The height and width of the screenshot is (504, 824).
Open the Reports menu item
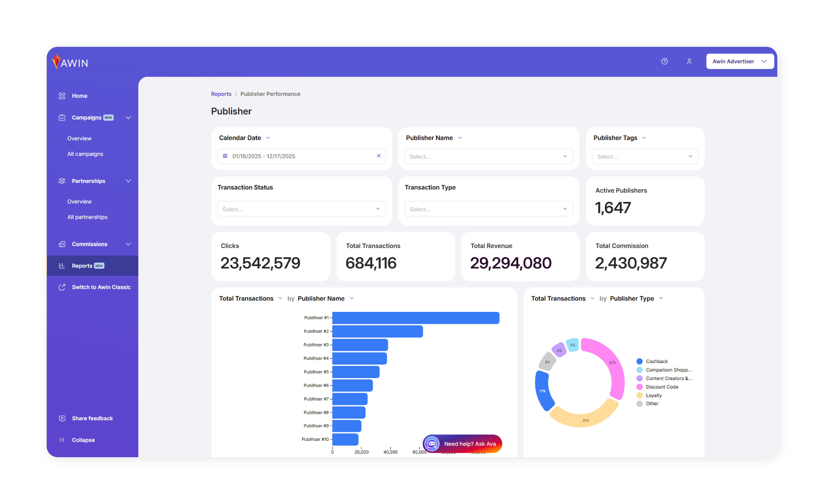tap(82, 266)
